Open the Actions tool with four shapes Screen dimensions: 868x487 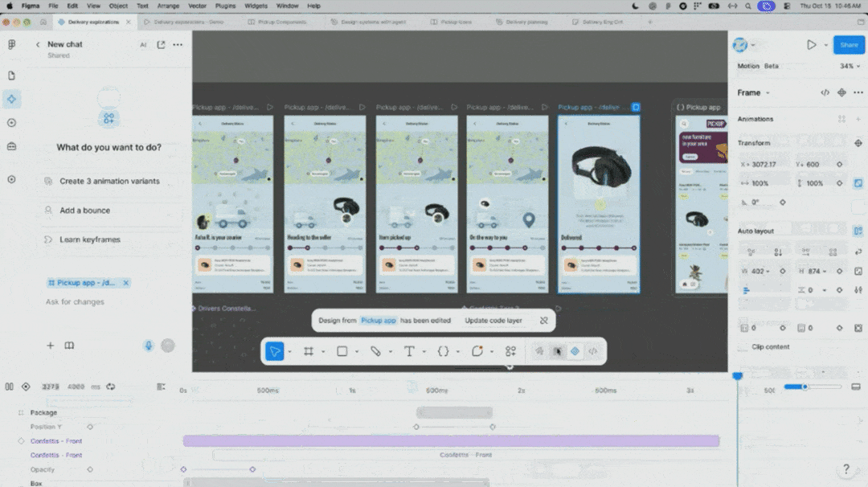pyautogui.click(x=510, y=351)
